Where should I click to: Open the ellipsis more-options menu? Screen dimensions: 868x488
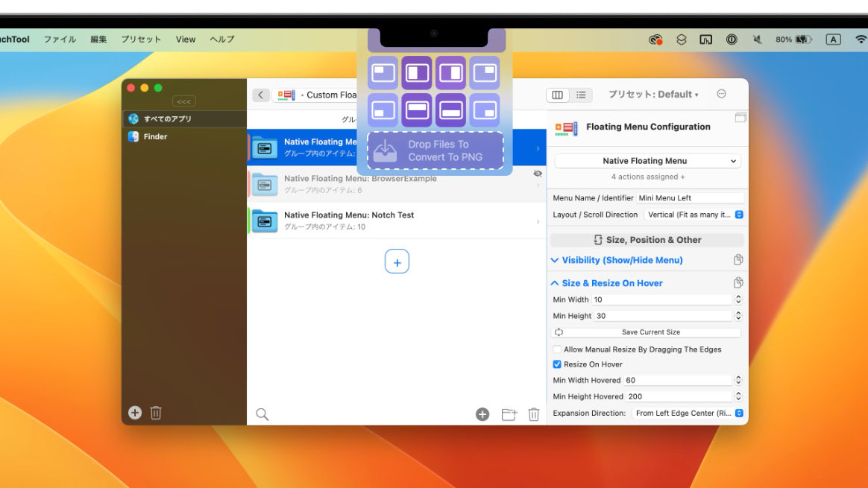pos(721,94)
